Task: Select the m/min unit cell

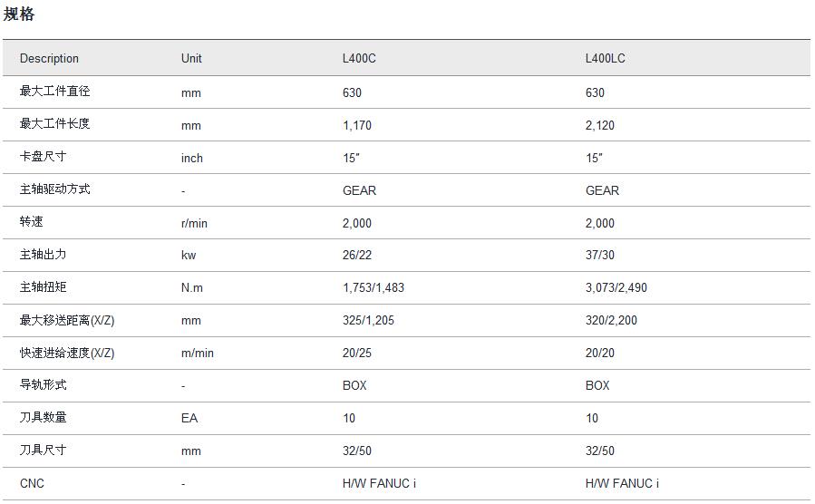Action: point(198,354)
